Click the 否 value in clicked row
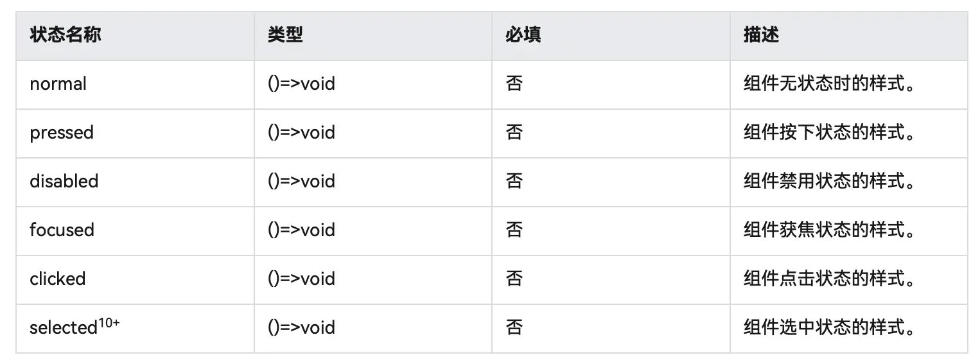The height and width of the screenshot is (362, 980). [514, 279]
